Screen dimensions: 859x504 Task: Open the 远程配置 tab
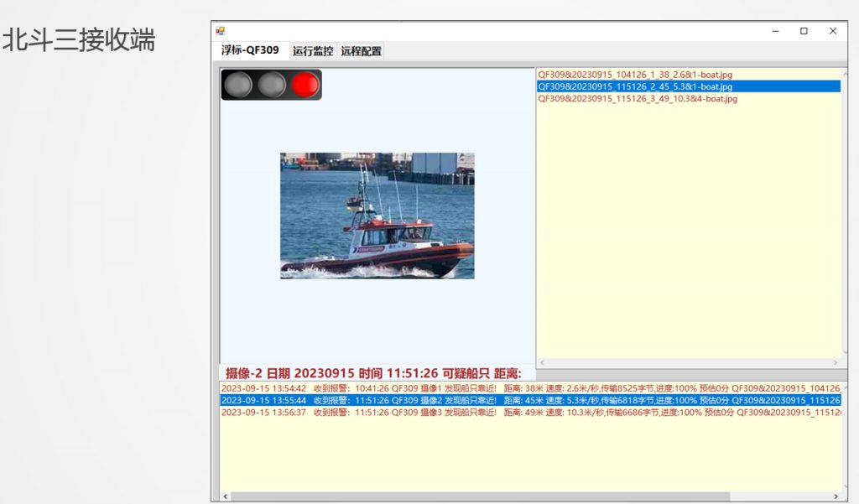click(x=361, y=51)
